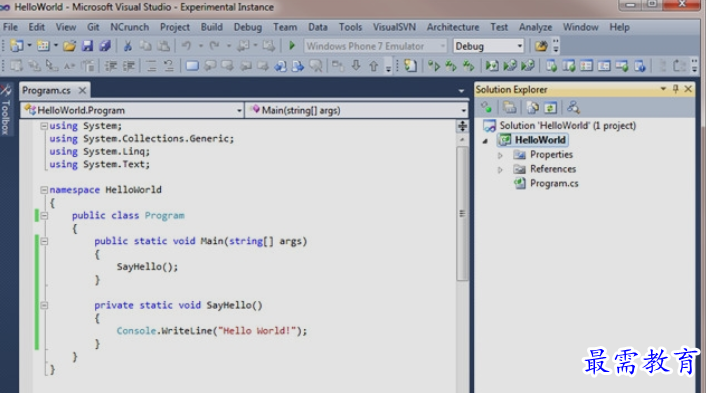Screen dimensions: 706x393
Task: Open the Git menu
Action: click(93, 27)
